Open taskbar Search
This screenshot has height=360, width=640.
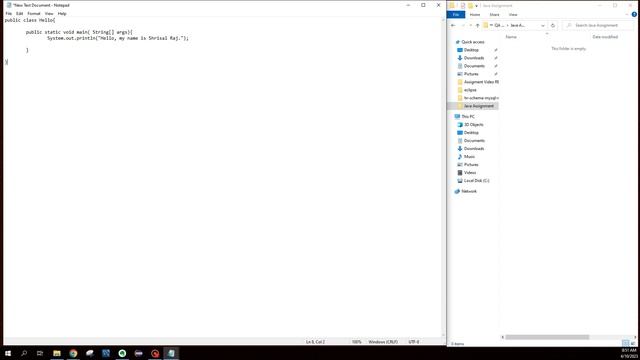point(24,353)
